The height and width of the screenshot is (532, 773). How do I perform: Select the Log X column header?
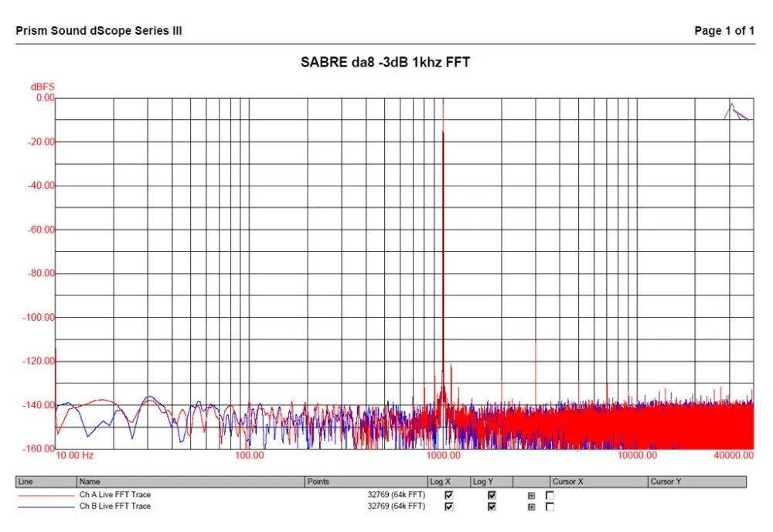click(x=449, y=482)
